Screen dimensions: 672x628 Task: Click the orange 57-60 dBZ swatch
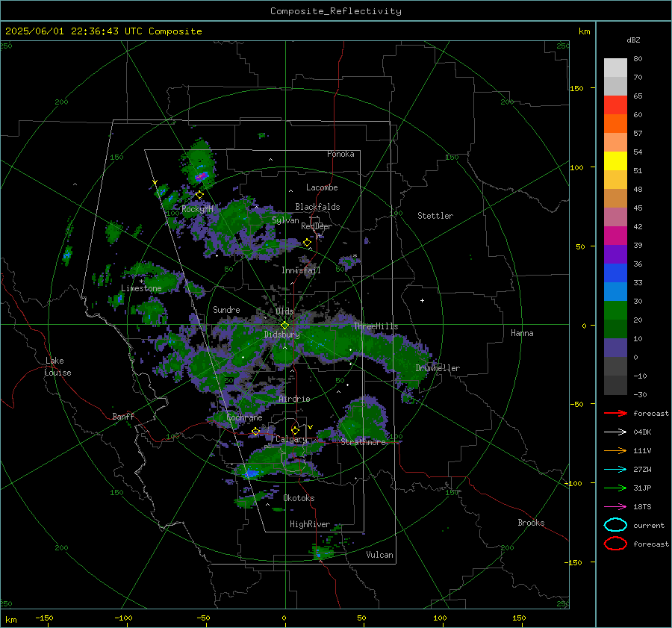click(615, 124)
